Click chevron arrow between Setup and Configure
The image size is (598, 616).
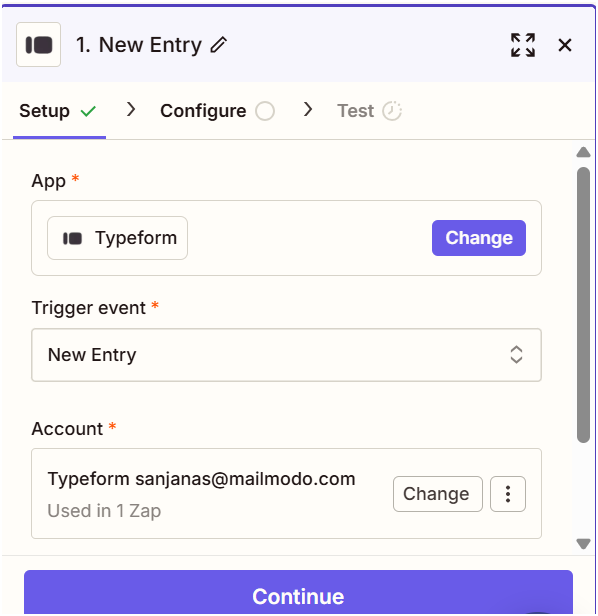[x=131, y=110]
